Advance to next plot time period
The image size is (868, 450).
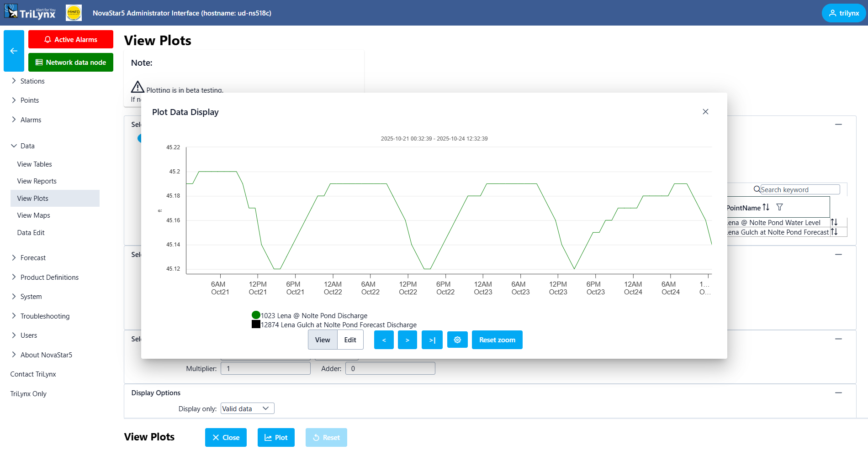pos(407,340)
